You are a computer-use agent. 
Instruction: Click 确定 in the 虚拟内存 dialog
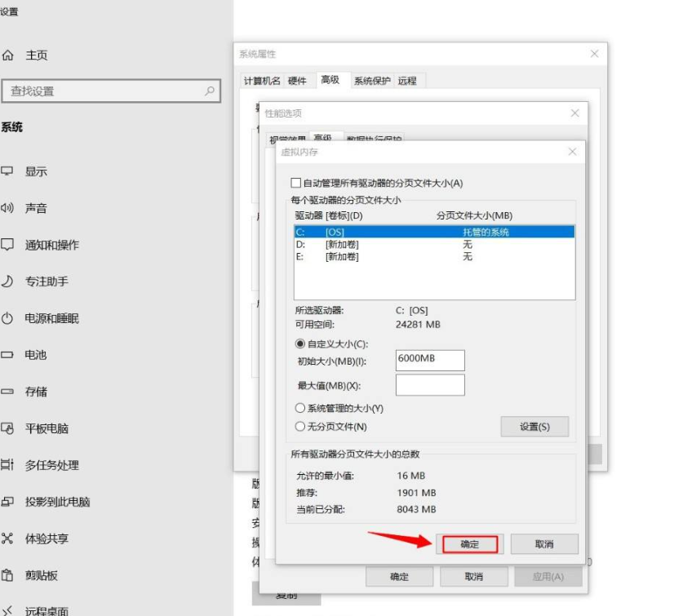(469, 544)
